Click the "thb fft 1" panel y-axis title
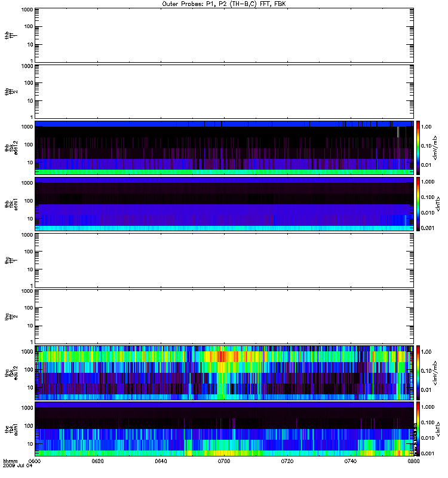 (11, 35)
